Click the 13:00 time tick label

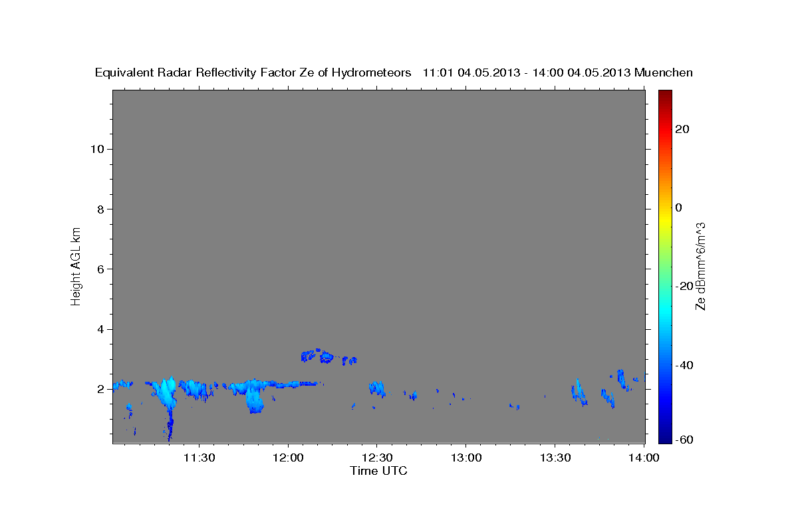point(465,458)
